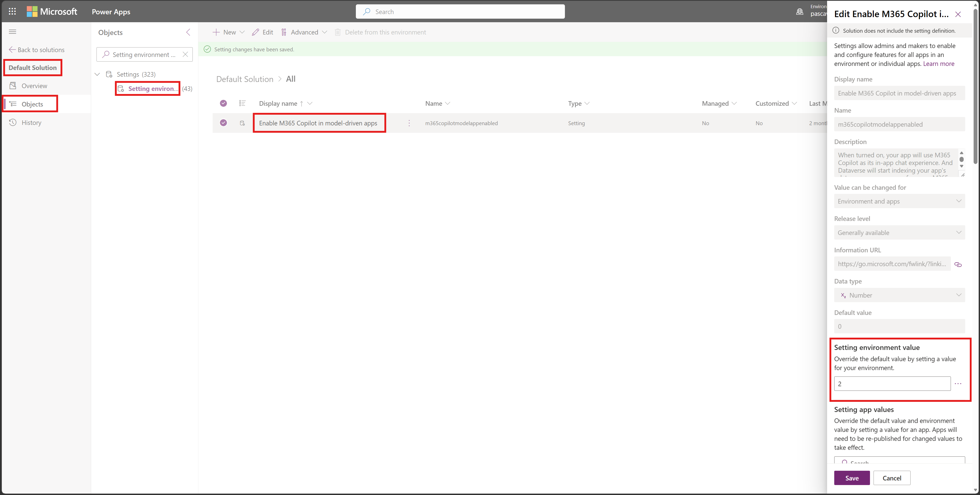Select Default Solution in left navigation
Screen dimensions: 980x495
point(33,67)
